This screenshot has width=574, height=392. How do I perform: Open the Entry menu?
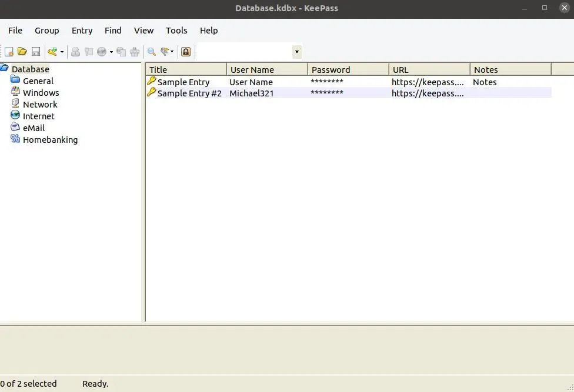tap(82, 31)
